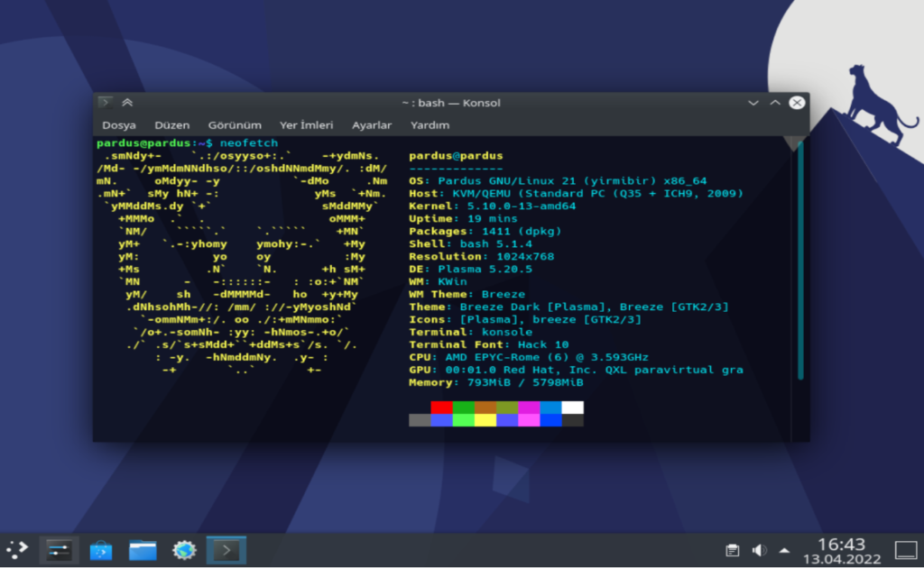Click the show desktop button
Screen dimensions: 924x568
click(x=905, y=550)
